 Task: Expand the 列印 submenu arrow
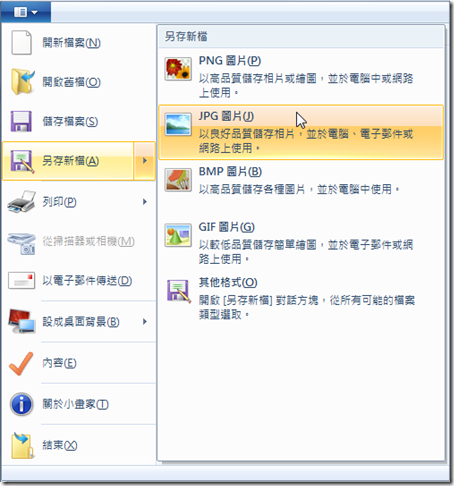click(145, 202)
